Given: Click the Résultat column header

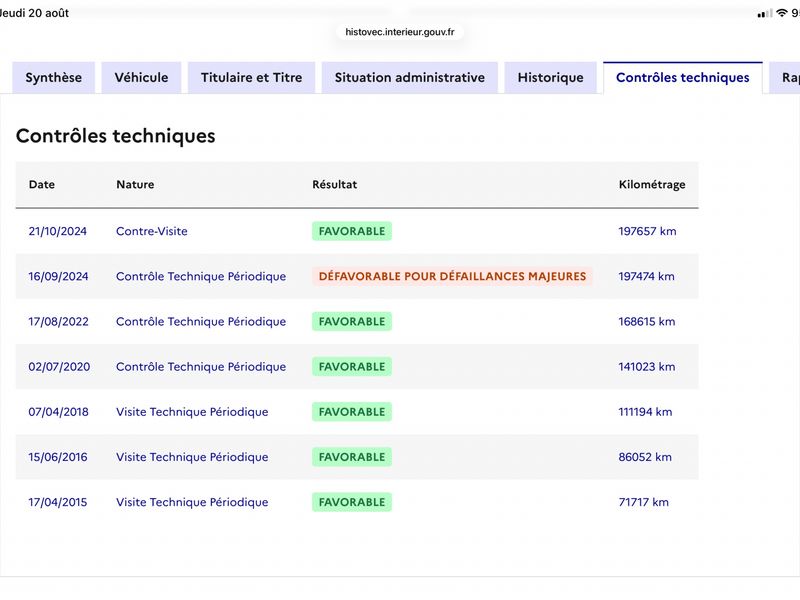Looking at the screenshot, I should (x=335, y=185).
